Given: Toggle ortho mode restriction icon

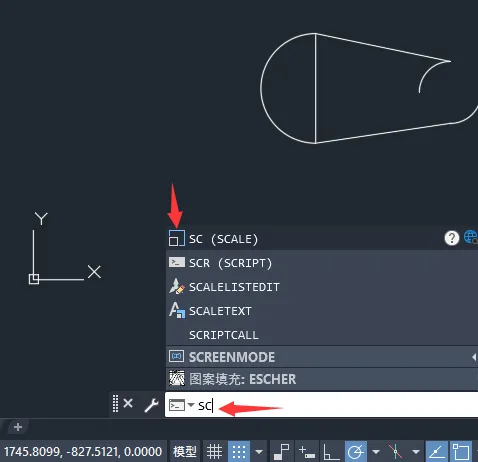Looking at the screenshot, I should (331, 452).
